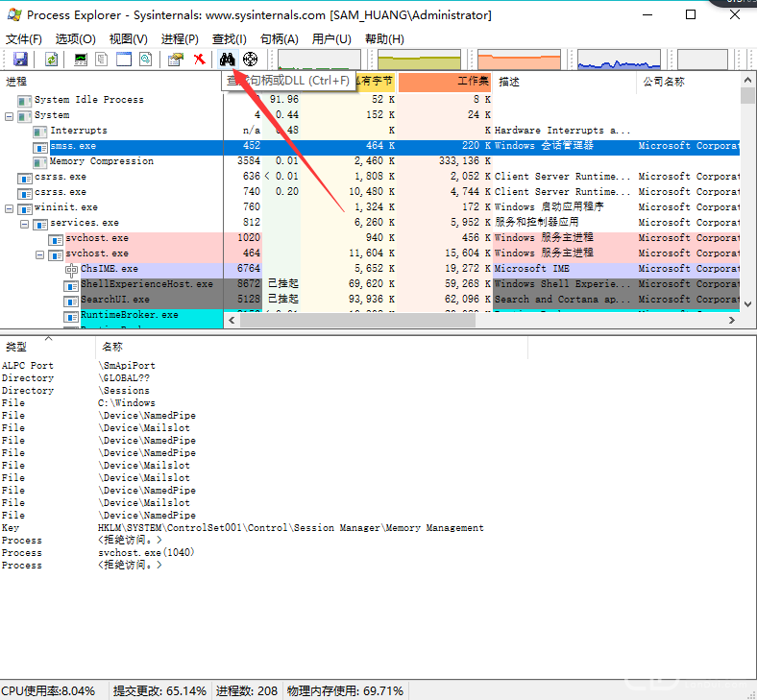
Task: Click the 物理内存使用 status bar entry
Action: (345, 691)
